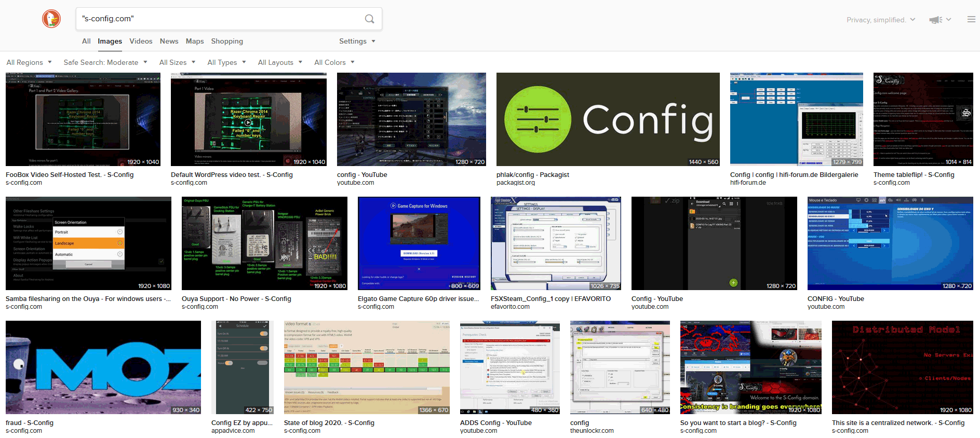Open Safe Search: Moderate dropdown

tap(105, 62)
